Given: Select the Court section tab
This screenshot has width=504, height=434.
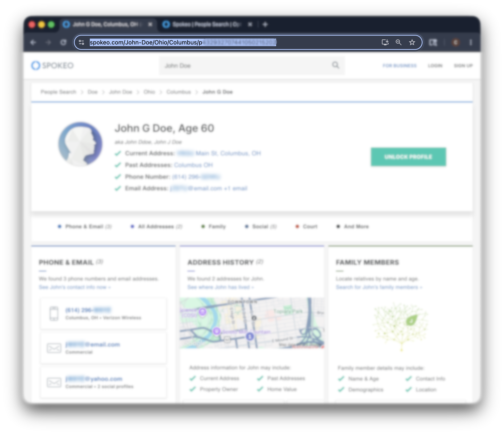Looking at the screenshot, I should (307, 226).
